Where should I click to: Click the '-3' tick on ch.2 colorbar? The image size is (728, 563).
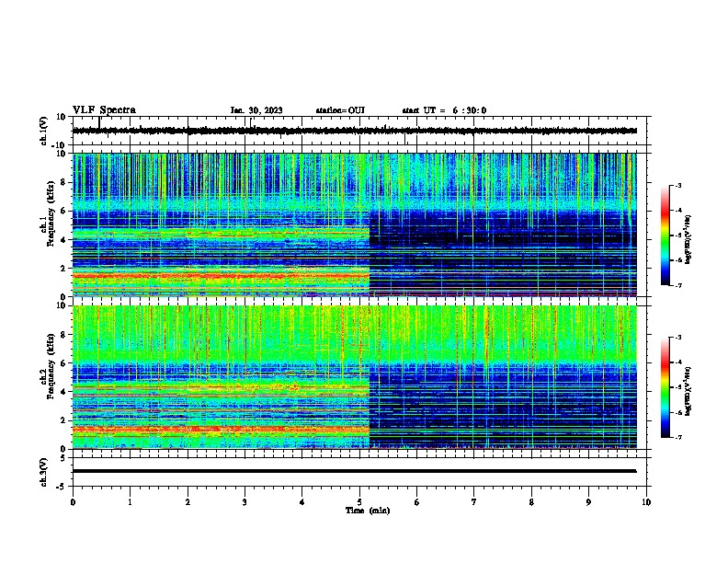click(678, 338)
